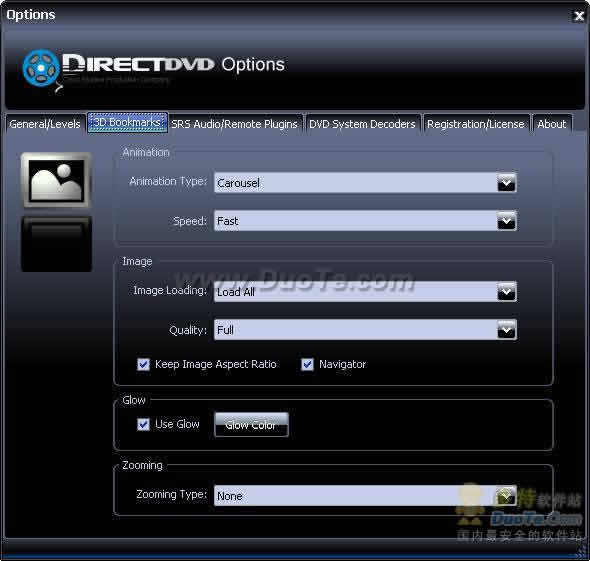590x561 pixels.
Task: Disable the Use Glow checkbox
Action: (143, 424)
